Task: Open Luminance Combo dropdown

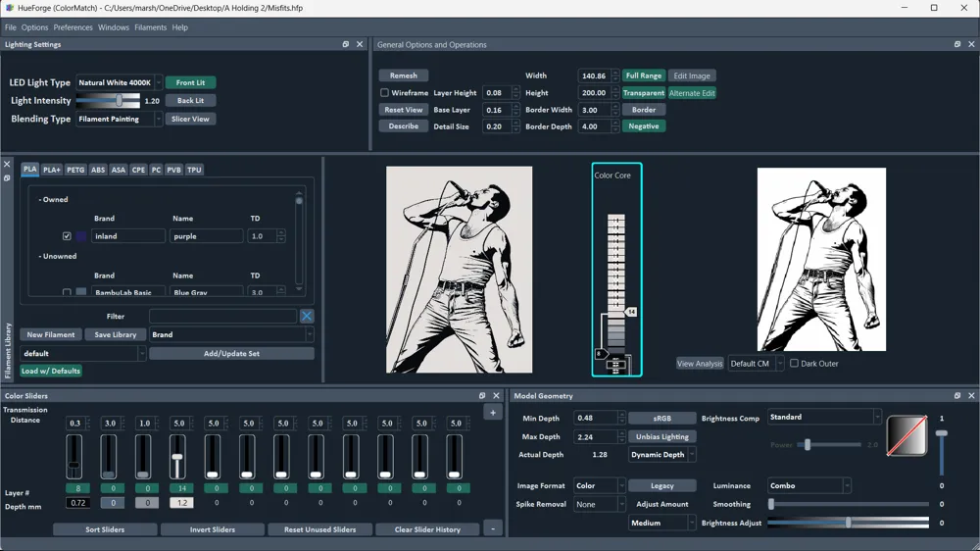Action: [x=809, y=486]
